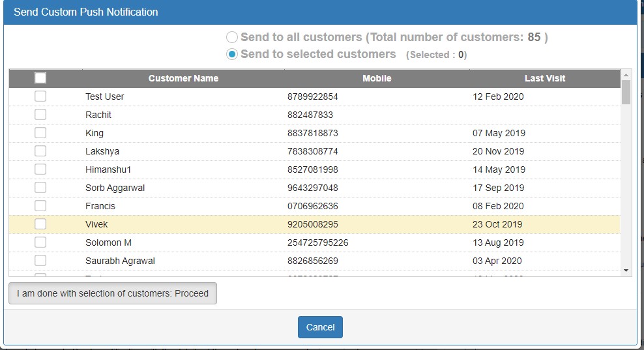The height and width of the screenshot is (350, 644).
Task: Check the box for Rachit
Action: [40, 114]
